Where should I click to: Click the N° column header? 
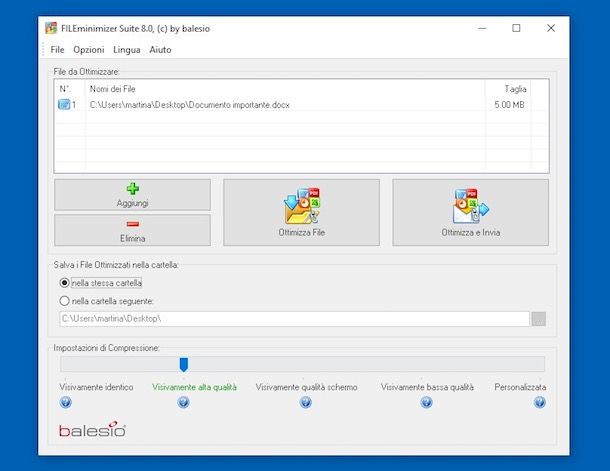tap(70, 89)
